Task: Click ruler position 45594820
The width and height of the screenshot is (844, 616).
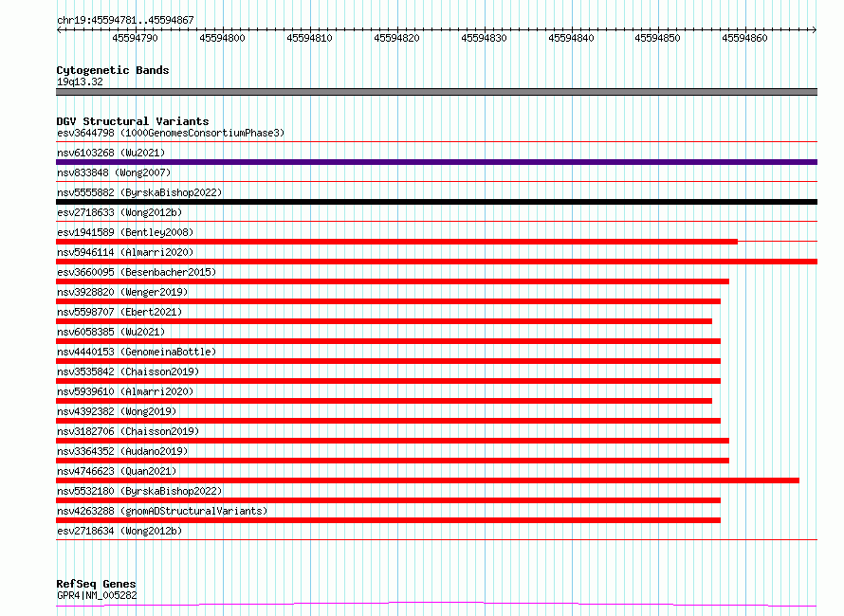Action: pos(396,38)
